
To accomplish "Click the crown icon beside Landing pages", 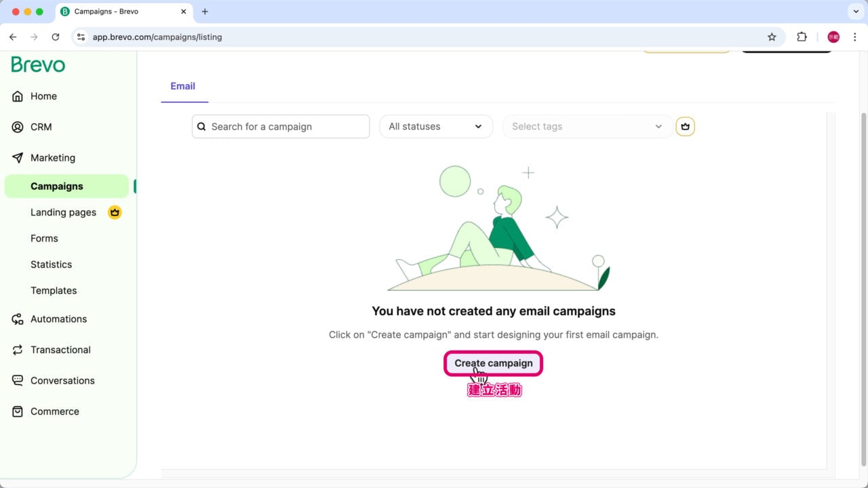I will [115, 212].
